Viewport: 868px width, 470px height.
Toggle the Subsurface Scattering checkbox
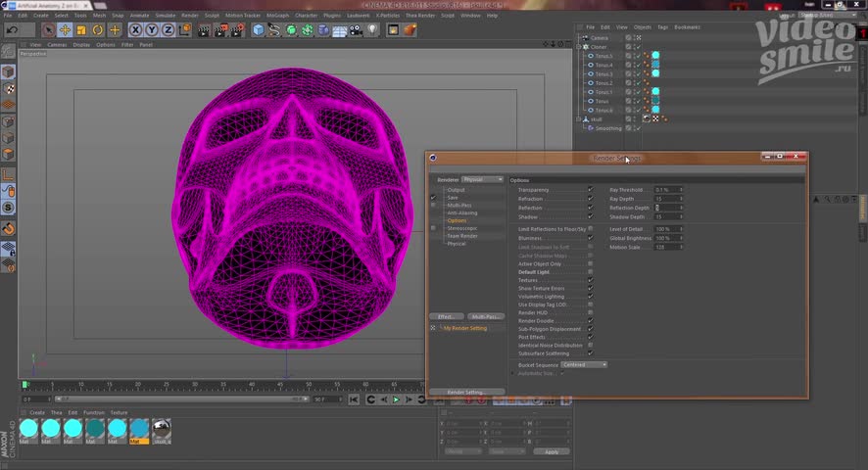click(590, 353)
